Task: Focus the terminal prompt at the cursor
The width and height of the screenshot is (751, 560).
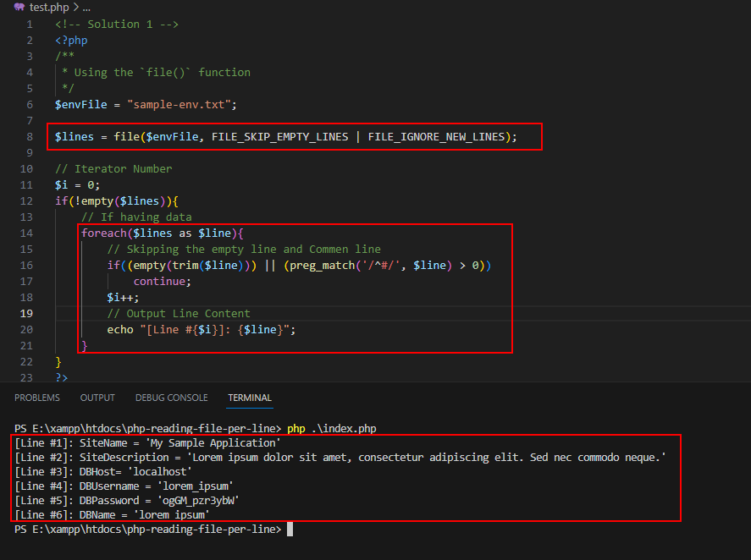Action: (290, 529)
